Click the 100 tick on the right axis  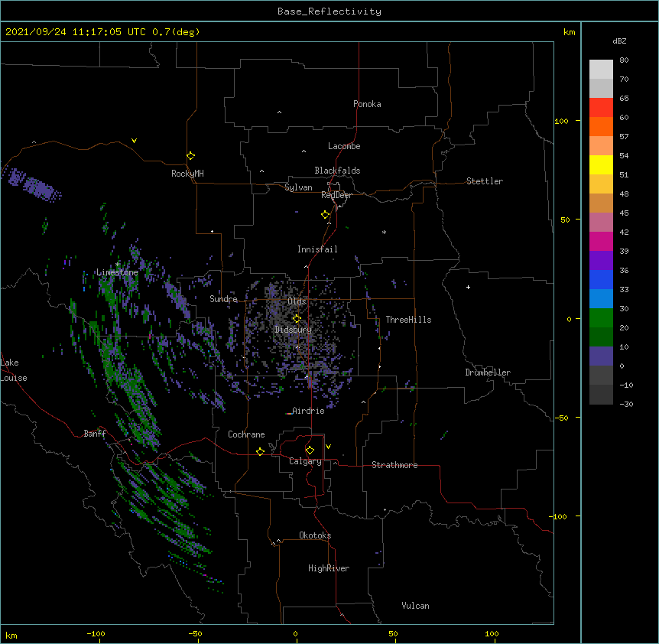561,121
